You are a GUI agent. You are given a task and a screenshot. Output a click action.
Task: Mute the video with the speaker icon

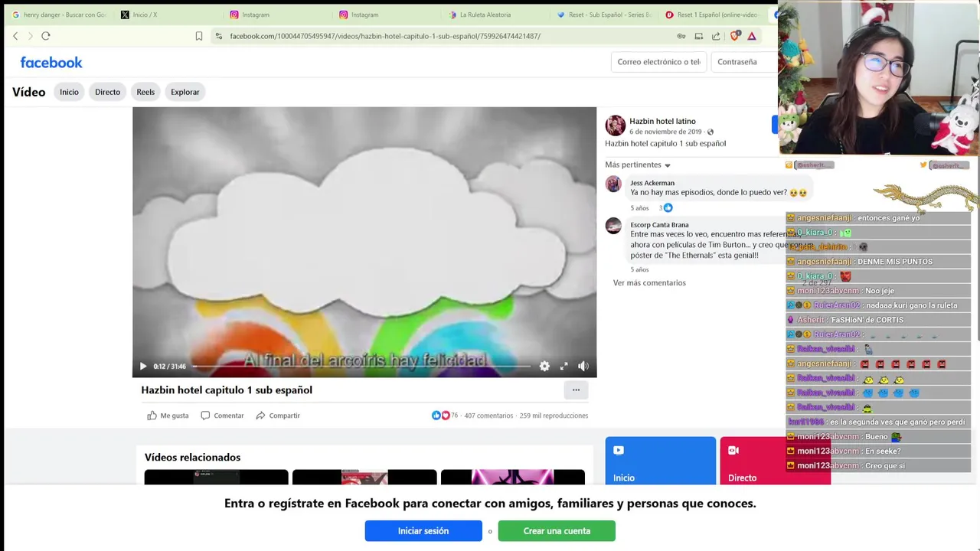(583, 367)
